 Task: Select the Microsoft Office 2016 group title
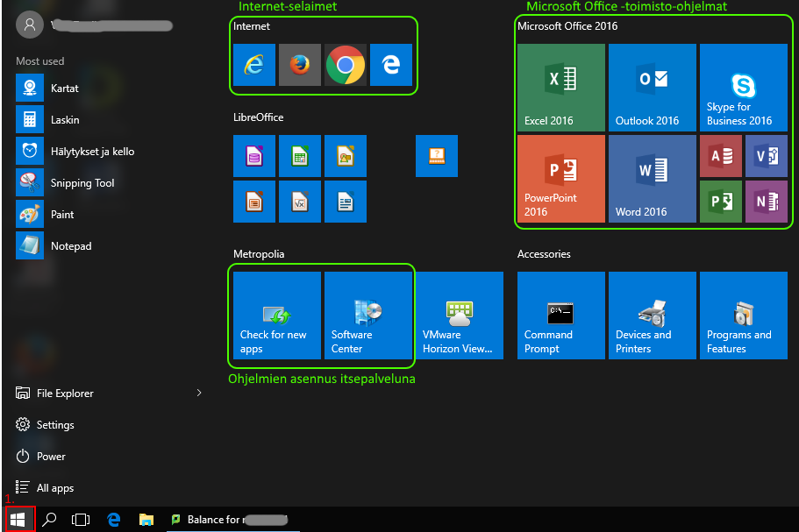pos(567,26)
